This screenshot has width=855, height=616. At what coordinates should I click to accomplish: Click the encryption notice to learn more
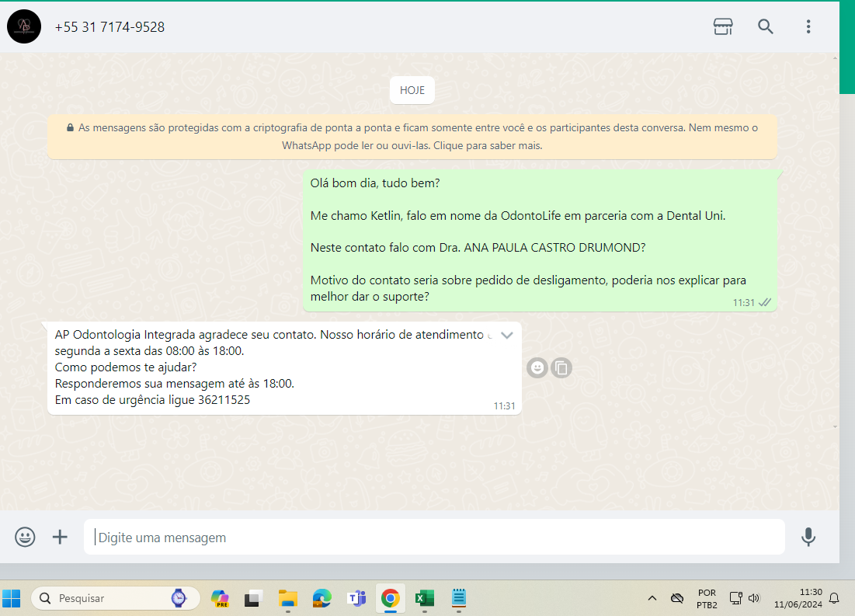click(x=412, y=137)
